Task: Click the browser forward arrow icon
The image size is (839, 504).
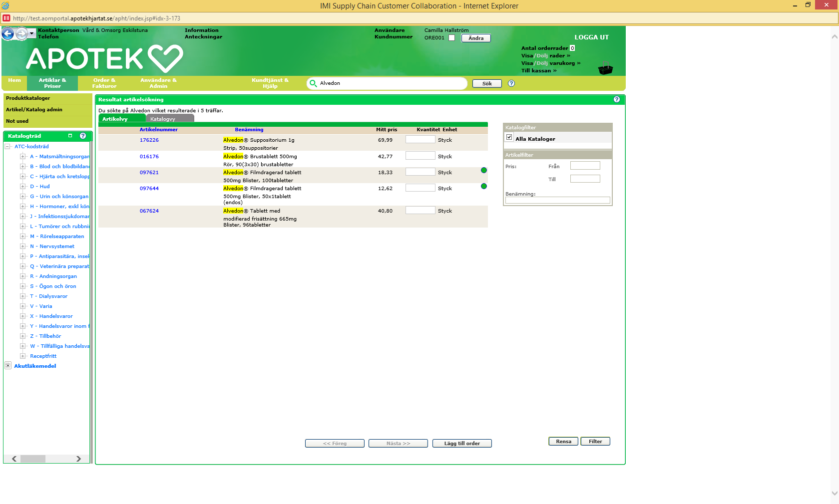Action: tap(21, 34)
